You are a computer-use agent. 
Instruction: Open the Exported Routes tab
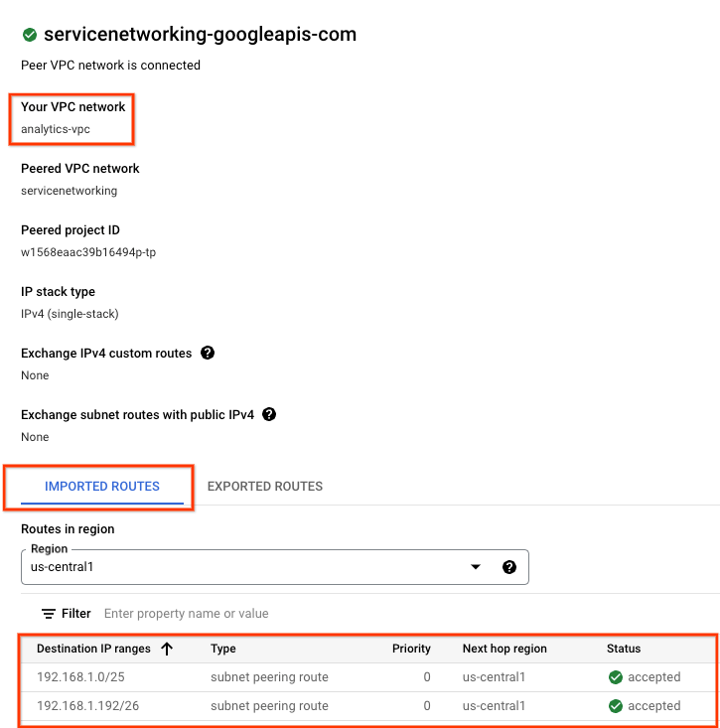click(x=264, y=487)
